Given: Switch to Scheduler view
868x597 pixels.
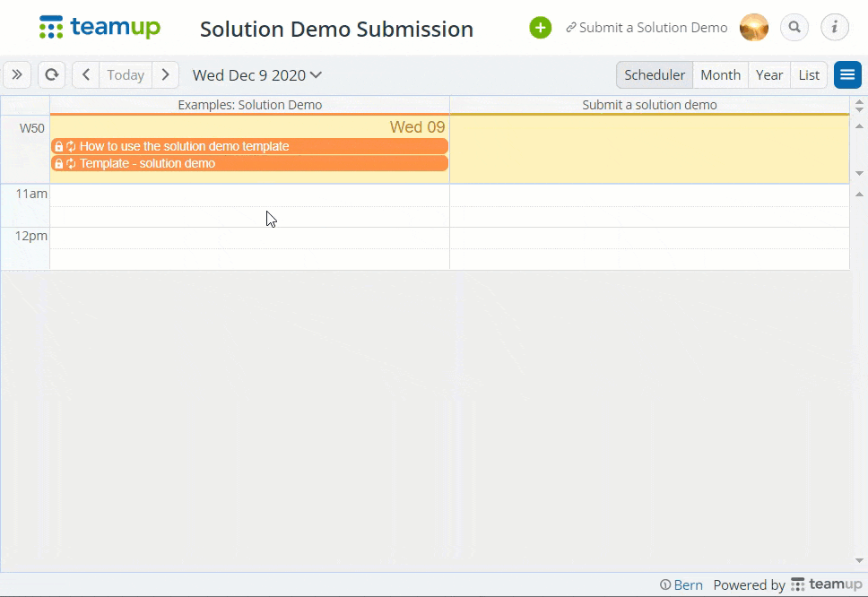Looking at the screenshot, I should tap(655, 74).
